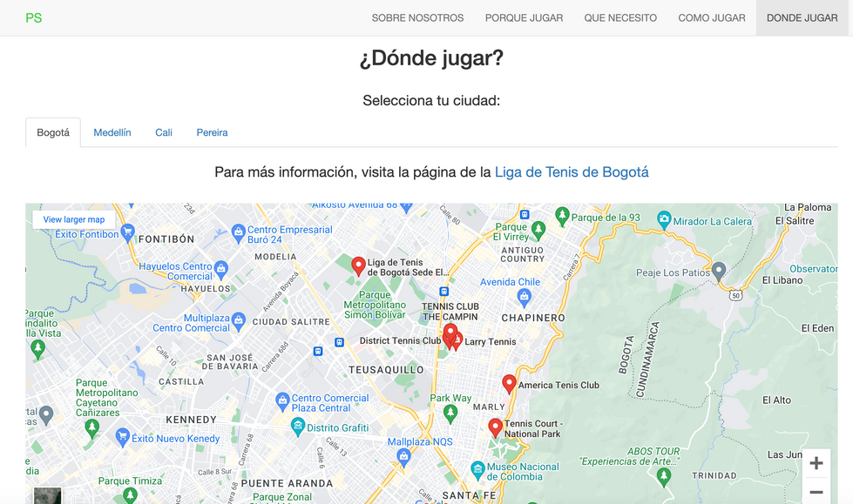The height and width of the screenshot is (504, 853).
Task: Zoom in the map with plus button
Action: [x=816, y=463]
